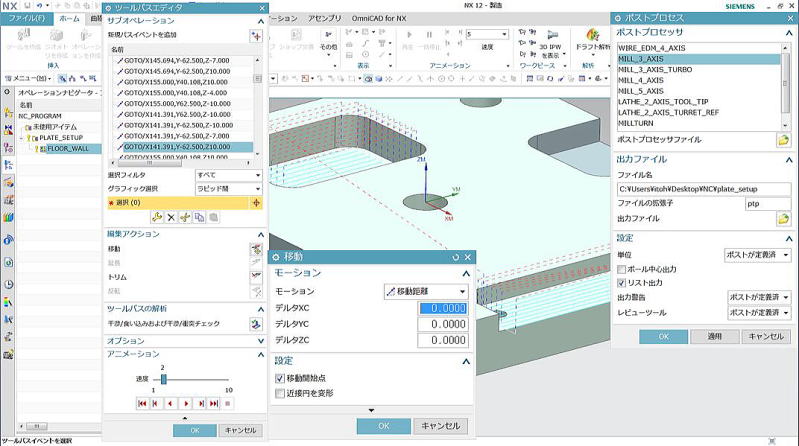Screen dimensions: 799x446
Task: Click the cut scissors icon below selection
Action: [185, 218]
